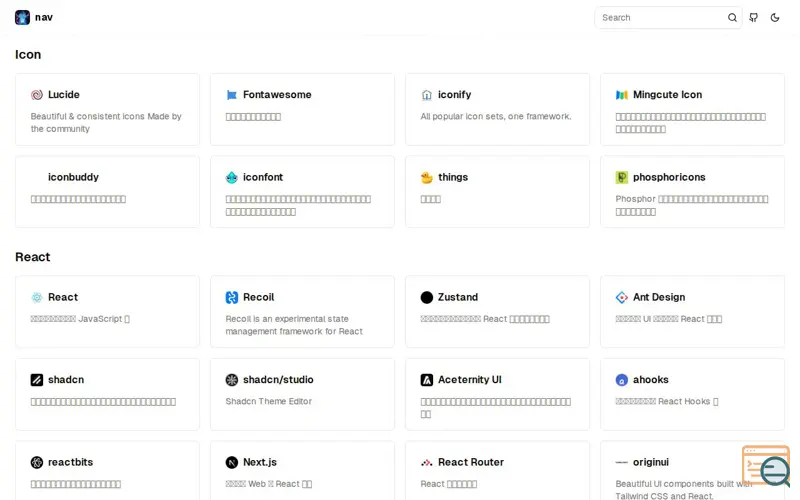Open the things title link
The height and width of the screenshot is (500, 800).
[453, 178]
